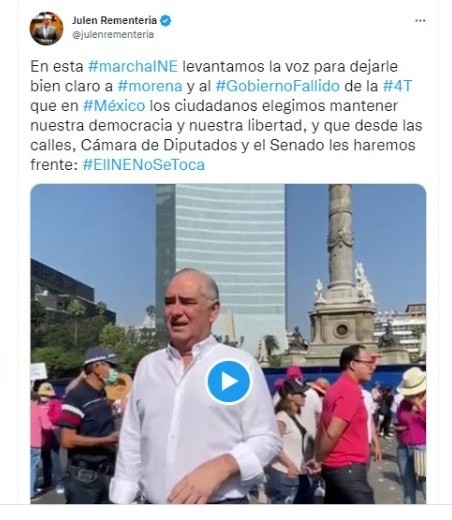
Task: Click the Julen Rementeria display name
Action: click(114, 20)
